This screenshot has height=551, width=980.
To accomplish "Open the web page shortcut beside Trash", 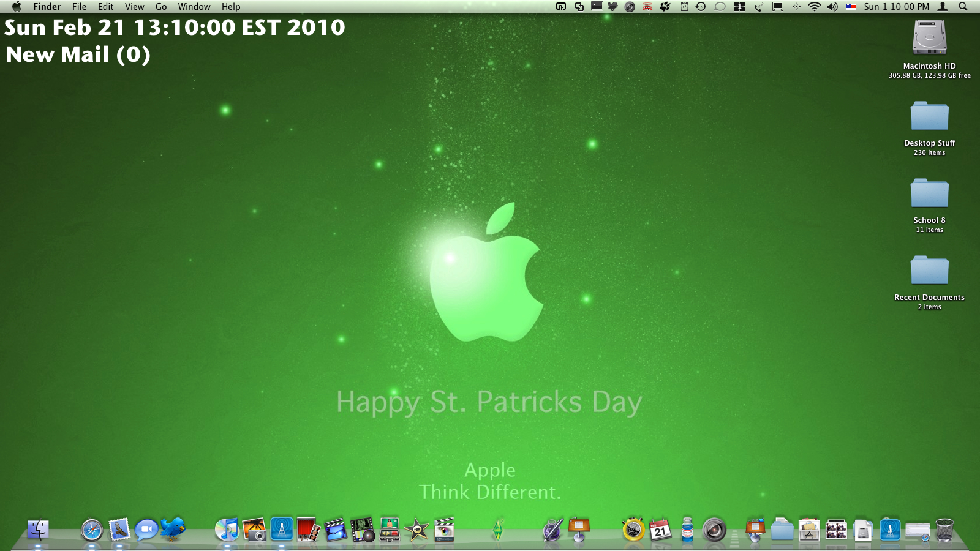I will pos(918,531).
